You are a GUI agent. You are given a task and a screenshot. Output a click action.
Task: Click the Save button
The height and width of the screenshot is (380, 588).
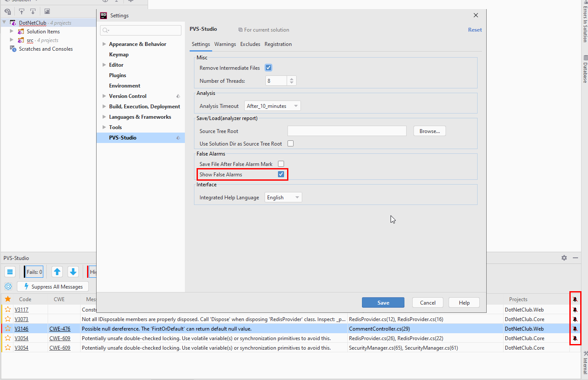[383, 302]
